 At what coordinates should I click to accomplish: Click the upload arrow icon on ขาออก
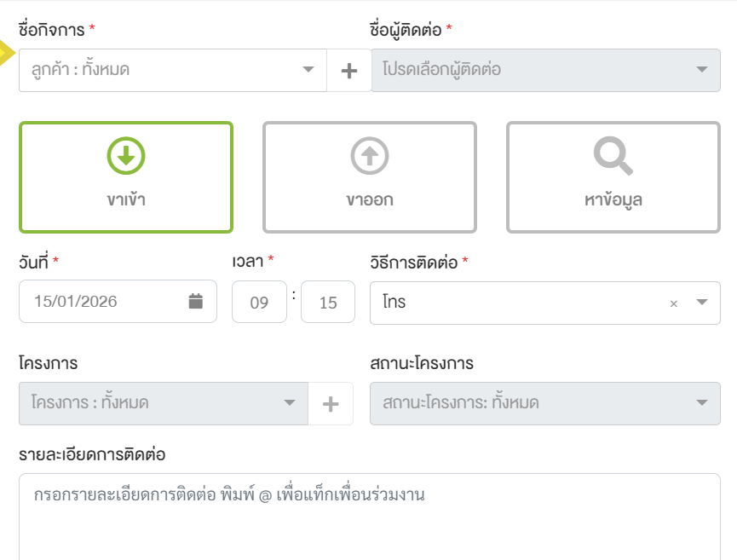click(x=369, y=156)
